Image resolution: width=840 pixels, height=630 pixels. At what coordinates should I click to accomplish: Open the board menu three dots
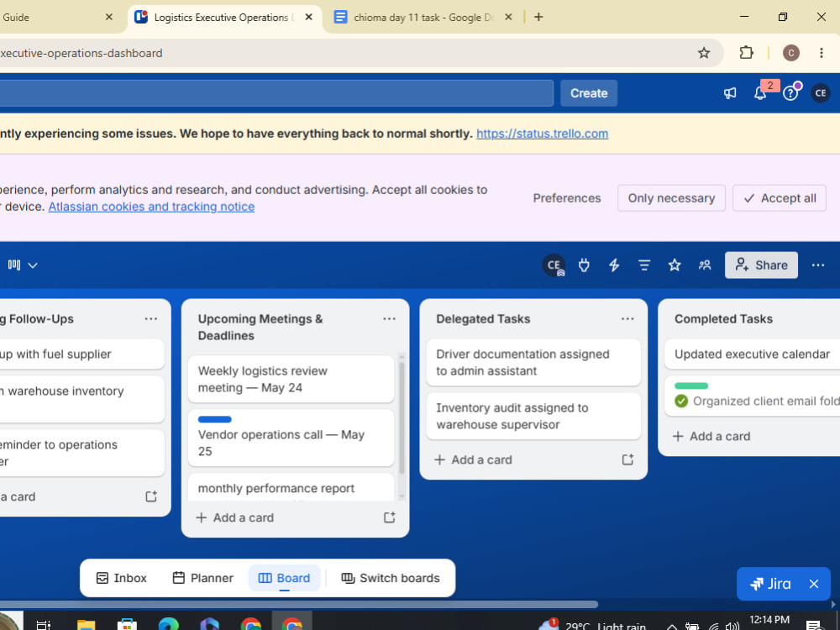click(817, 265)
